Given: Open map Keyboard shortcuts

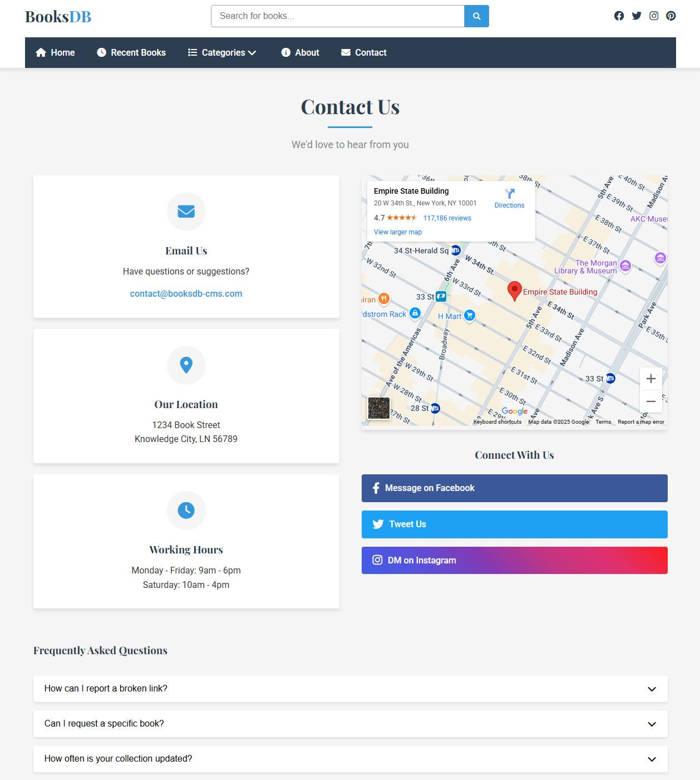Looking at the screenshot, I should point(497,422).
